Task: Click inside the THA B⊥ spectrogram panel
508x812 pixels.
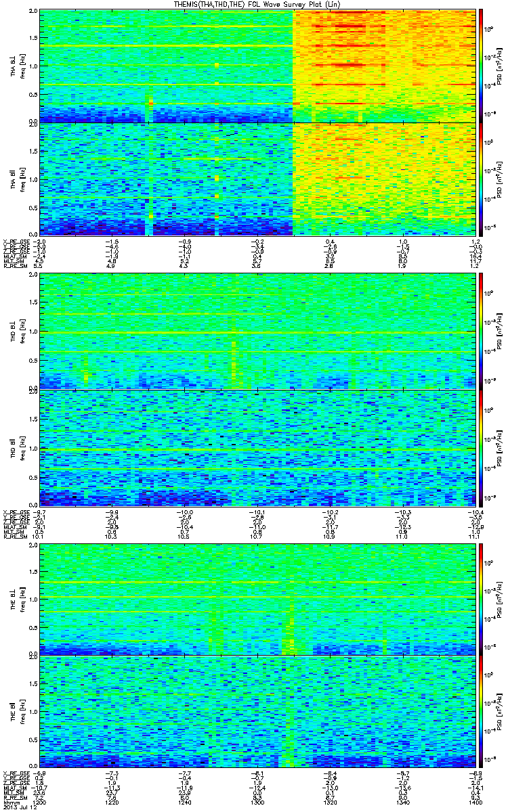Action: click(256, 66)
